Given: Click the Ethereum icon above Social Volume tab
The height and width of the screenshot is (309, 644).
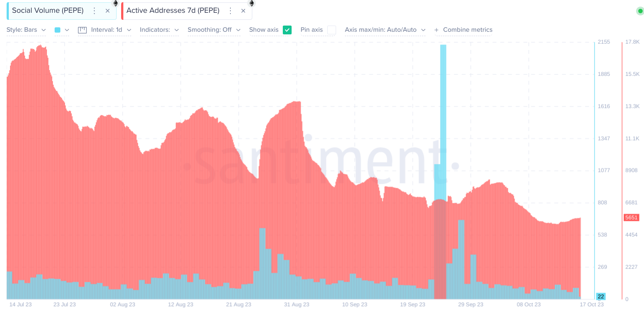Looking at the screenshot, I should pos(115,3).
